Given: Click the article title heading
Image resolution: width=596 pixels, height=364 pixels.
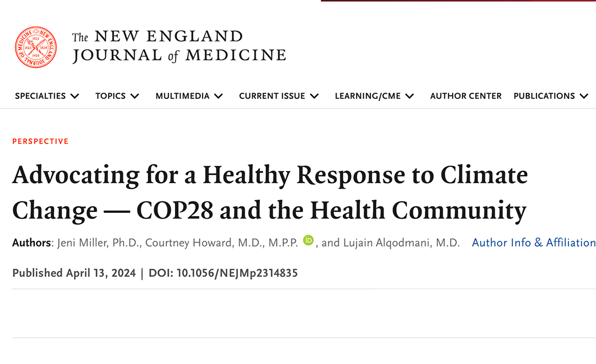Looking at the screenshot, I should click(x=270, y=192).
